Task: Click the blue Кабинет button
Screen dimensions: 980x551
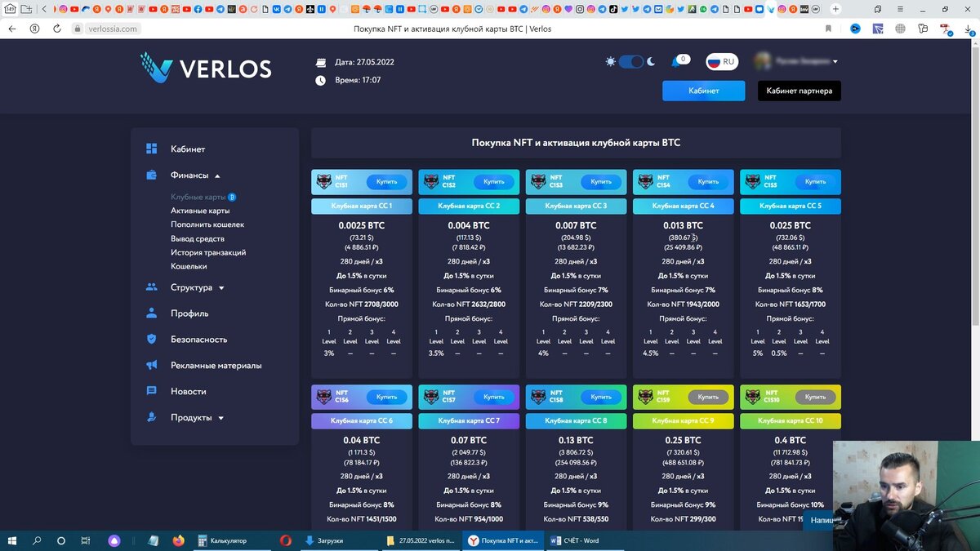Action: [703, 91]
